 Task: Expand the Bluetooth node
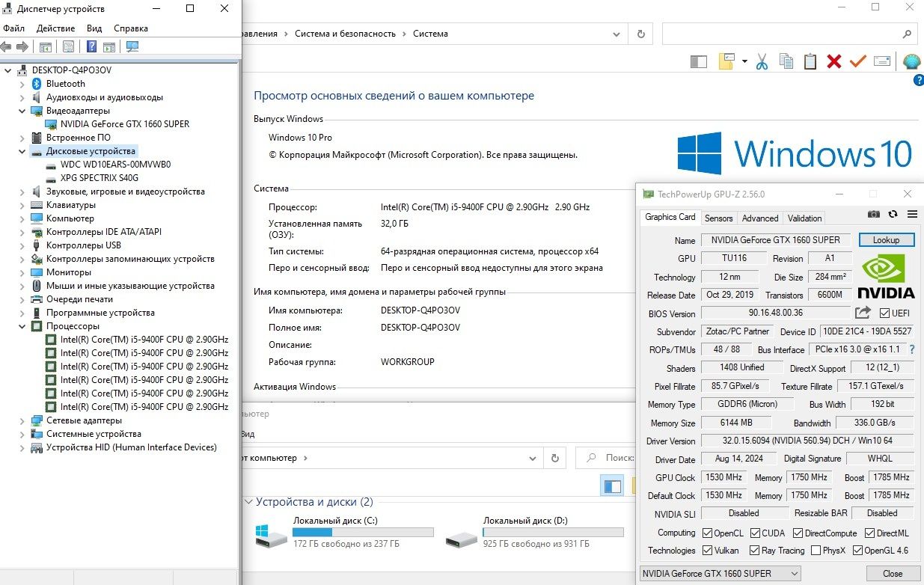[x=22, y=84]
